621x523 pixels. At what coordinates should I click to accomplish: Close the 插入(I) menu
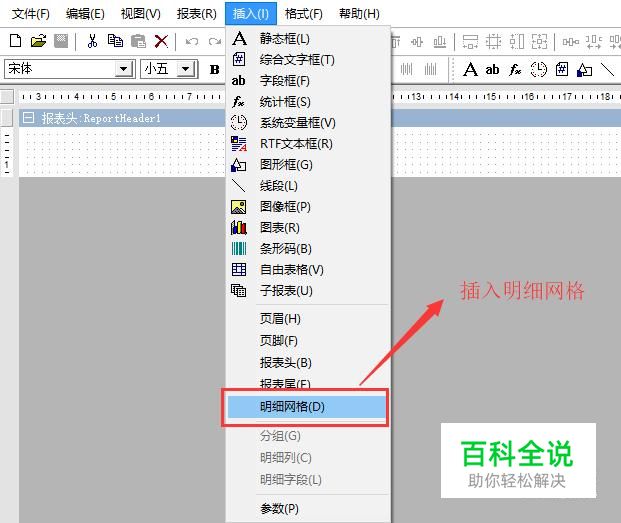coord(251,14)
